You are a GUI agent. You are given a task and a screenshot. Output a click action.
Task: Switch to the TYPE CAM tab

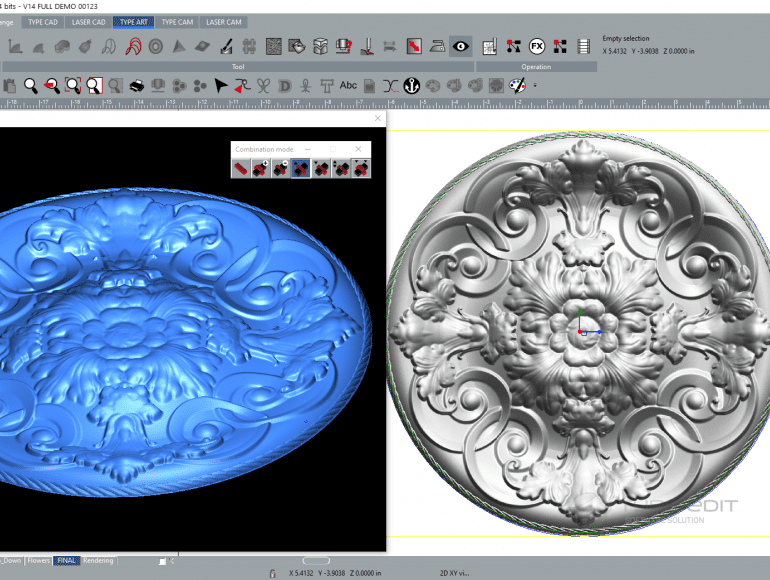177,22
